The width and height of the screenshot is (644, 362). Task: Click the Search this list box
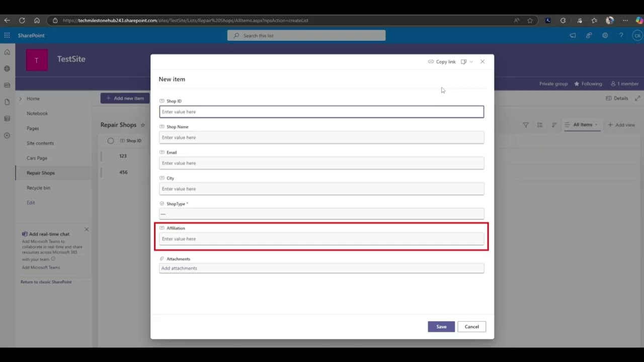pyautogui.click(x=306, y=36)
